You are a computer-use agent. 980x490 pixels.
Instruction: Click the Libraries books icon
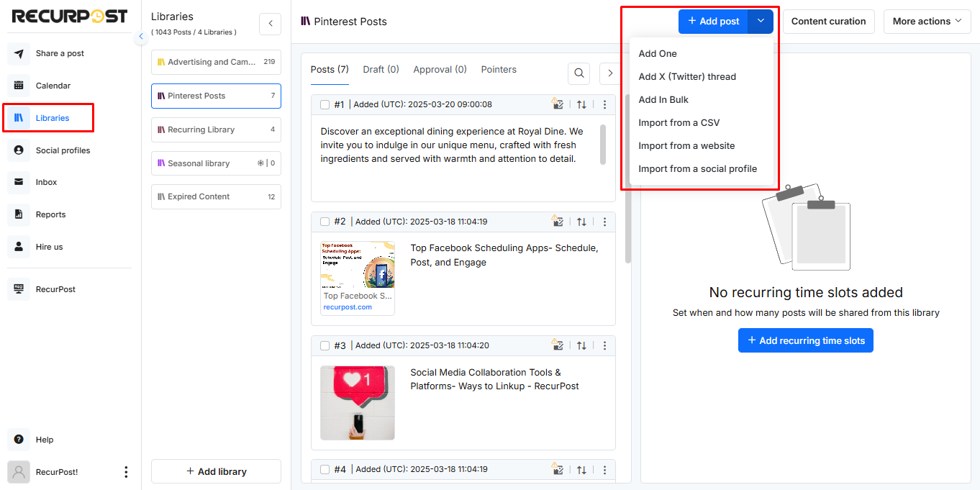pyautogui.click(x=19, y=118)
